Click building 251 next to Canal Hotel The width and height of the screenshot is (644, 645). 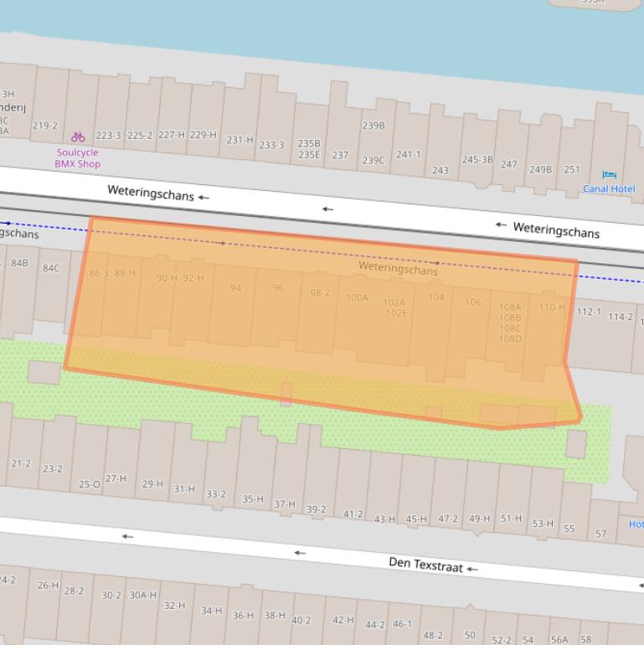click(571, 169)
